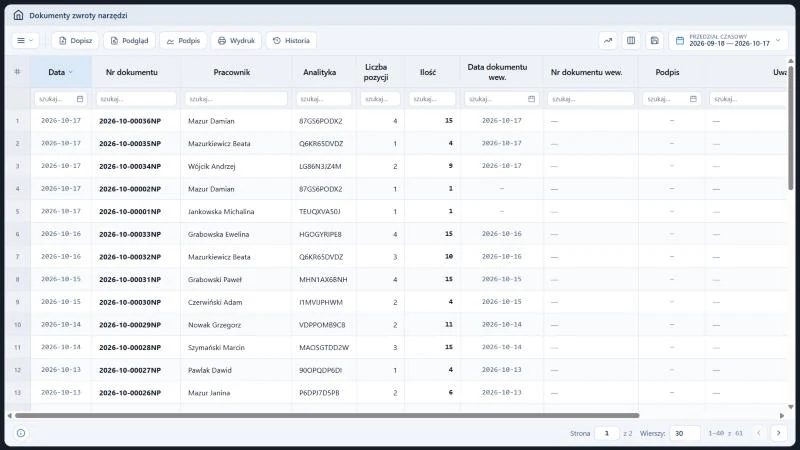Click the horizontal scrollbar thumb
This screenshot has height=450, width=800.
(327, 416)
